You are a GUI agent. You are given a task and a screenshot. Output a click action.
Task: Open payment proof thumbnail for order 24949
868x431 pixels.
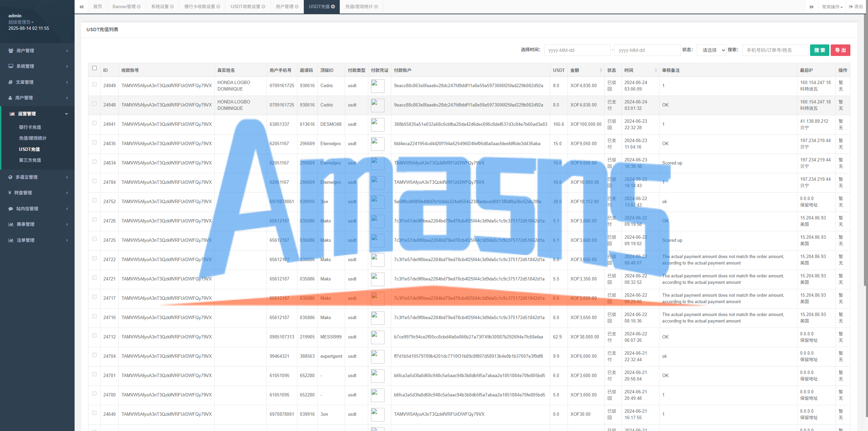377,86
